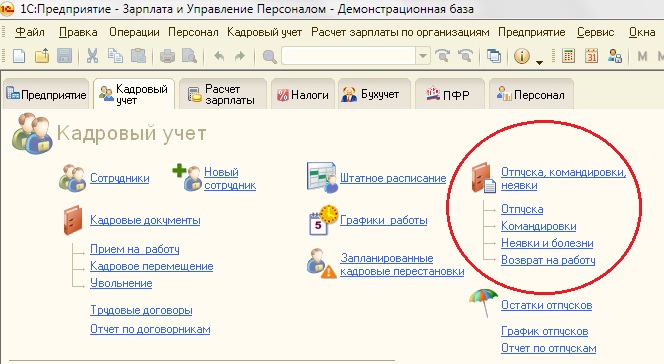Click the Find next binoculars icon
Image resolution: width=664 pixels, height=364 pixels.
443,56
